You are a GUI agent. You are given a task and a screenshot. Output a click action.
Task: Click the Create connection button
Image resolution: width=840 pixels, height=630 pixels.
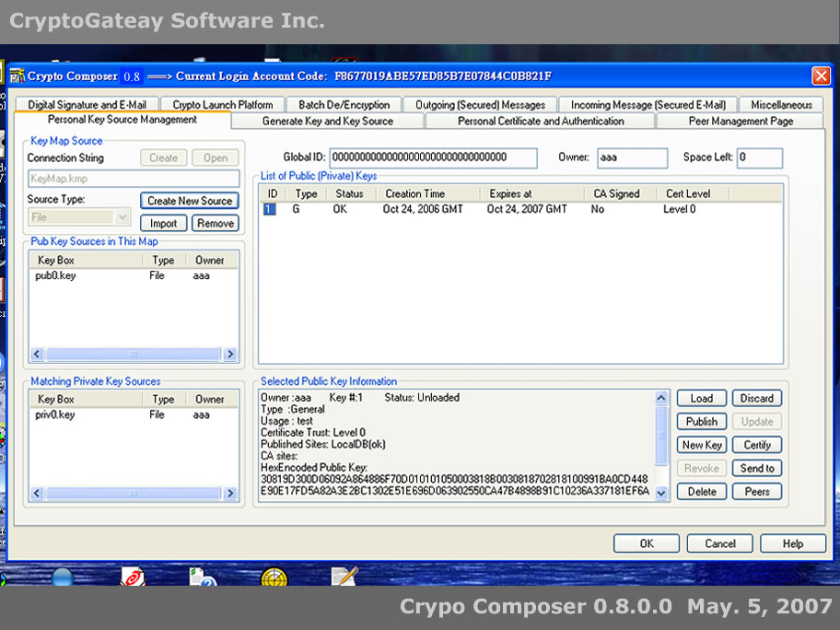pos(163,157)
